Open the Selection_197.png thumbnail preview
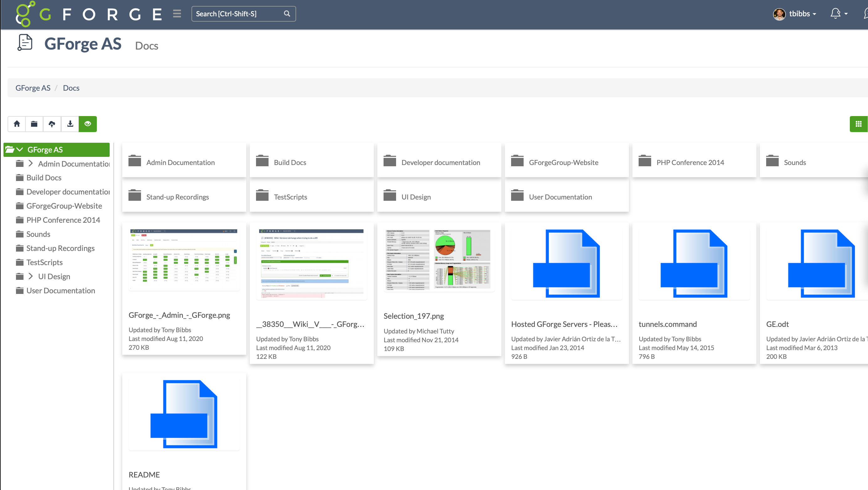 click(439, 260)
